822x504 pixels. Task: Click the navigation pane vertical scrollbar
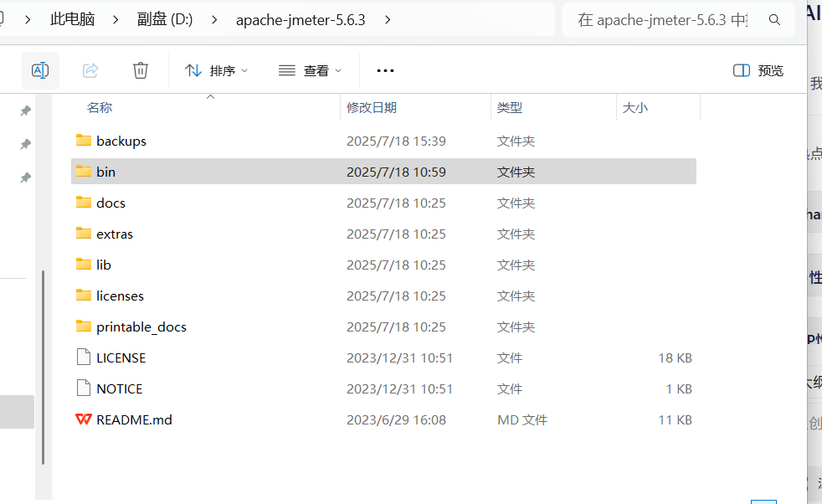pyautogui.click(x=43, y=368)
